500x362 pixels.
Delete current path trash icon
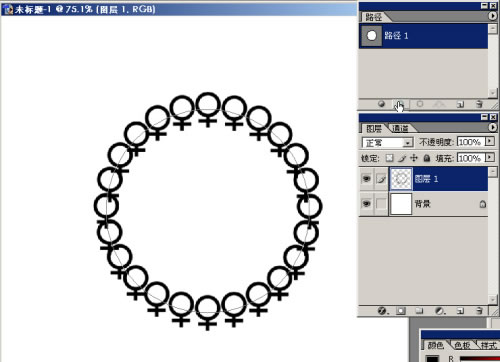point(479,104)
